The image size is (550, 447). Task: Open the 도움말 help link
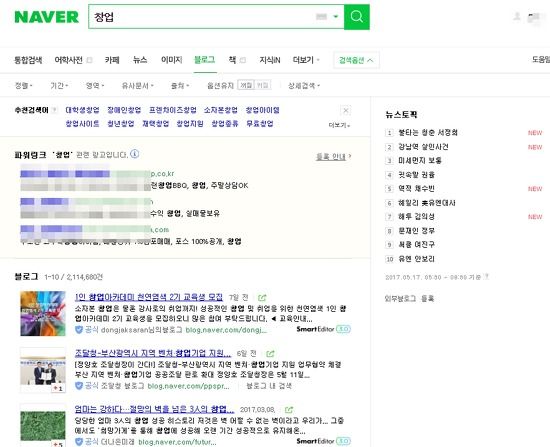point(541,60)
